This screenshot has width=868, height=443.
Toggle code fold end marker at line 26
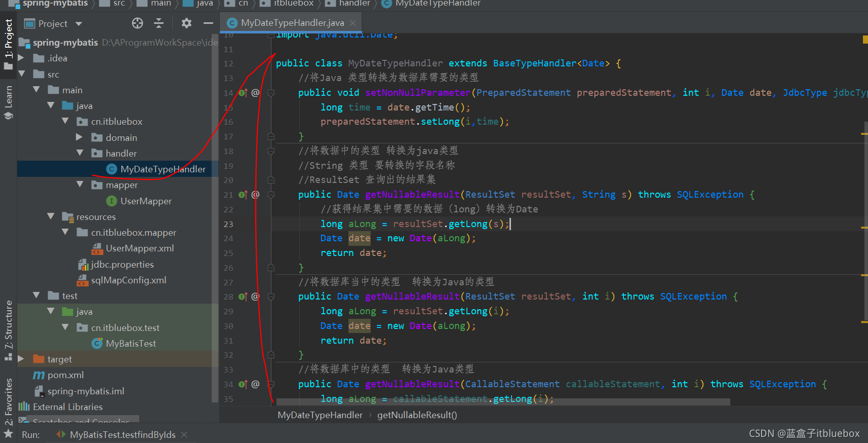[271, 268]
